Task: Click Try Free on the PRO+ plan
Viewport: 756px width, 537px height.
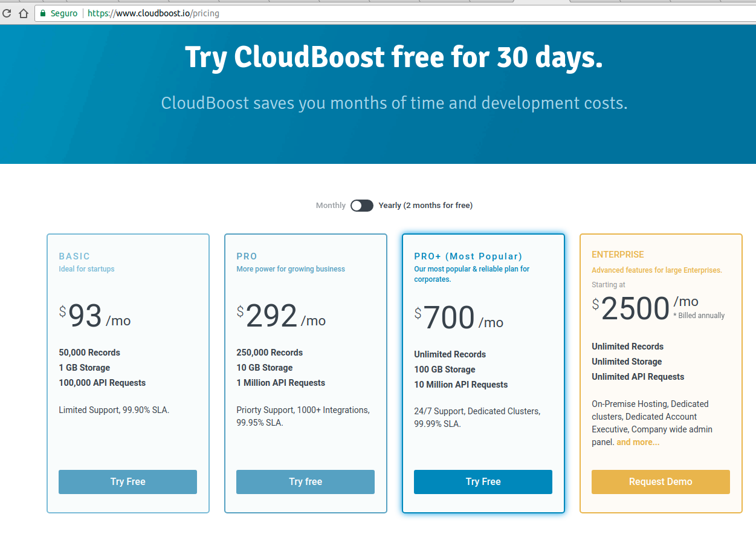Action: point(483,482)
